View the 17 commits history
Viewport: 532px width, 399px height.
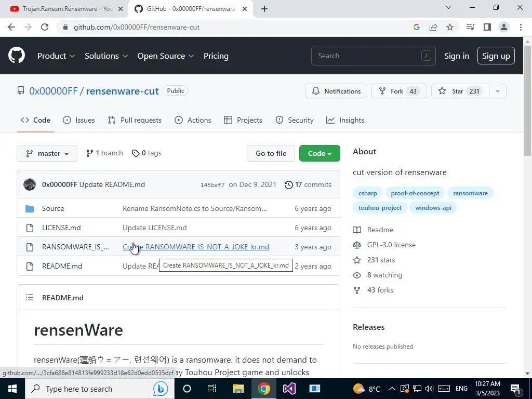tap(308, 184)
